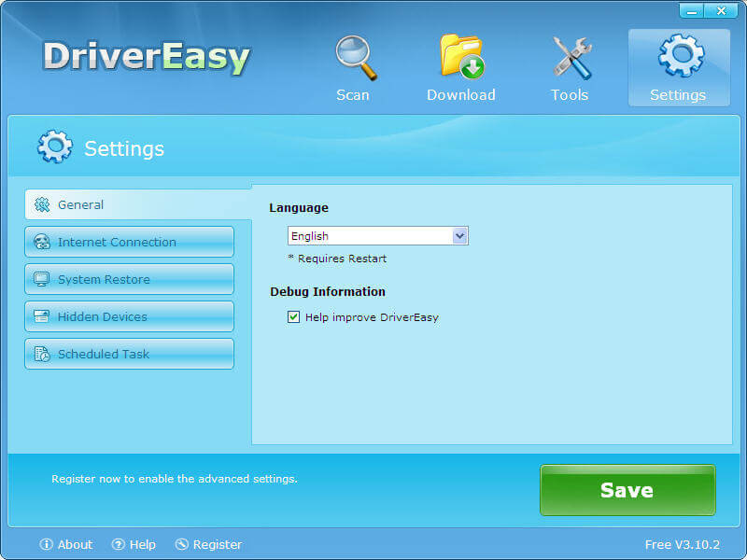Click the Download folder icon
This screenshot has width=747, height=560.
462,56
